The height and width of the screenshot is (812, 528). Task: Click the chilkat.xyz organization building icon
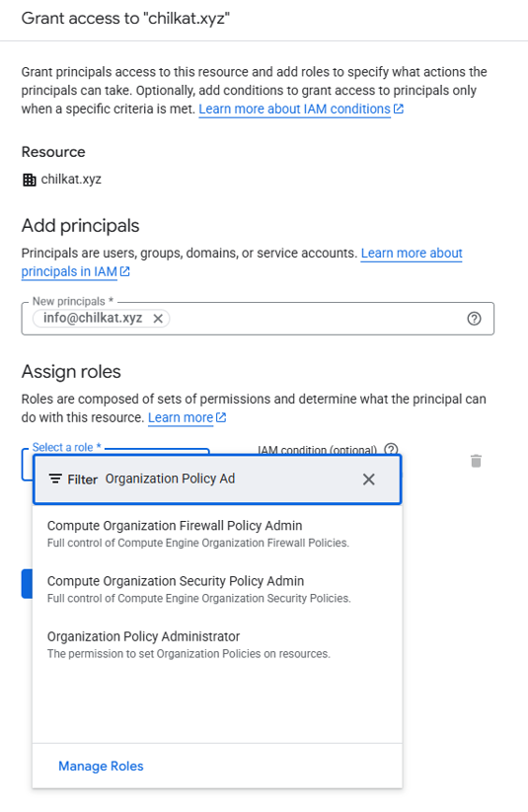[x=29, y=180]
